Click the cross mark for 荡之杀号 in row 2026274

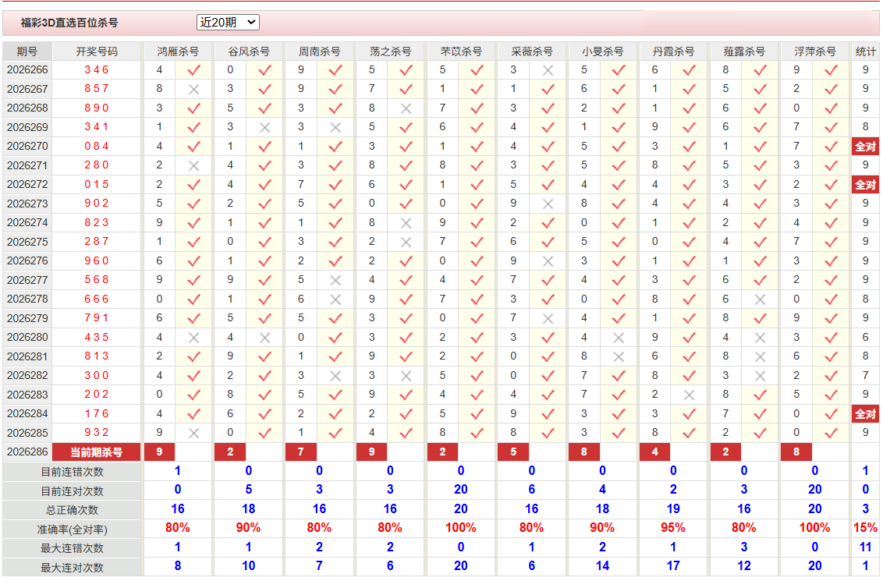[406, 223]
